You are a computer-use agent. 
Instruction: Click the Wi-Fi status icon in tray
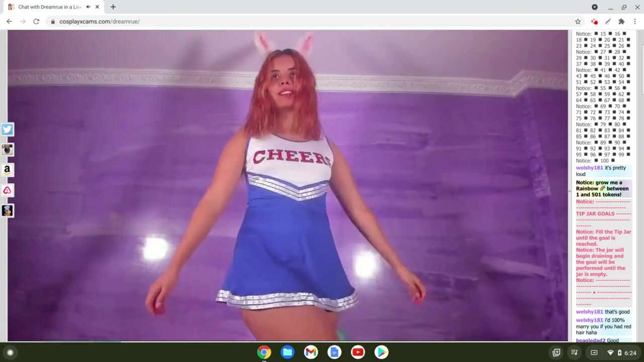tap(610, 353)
